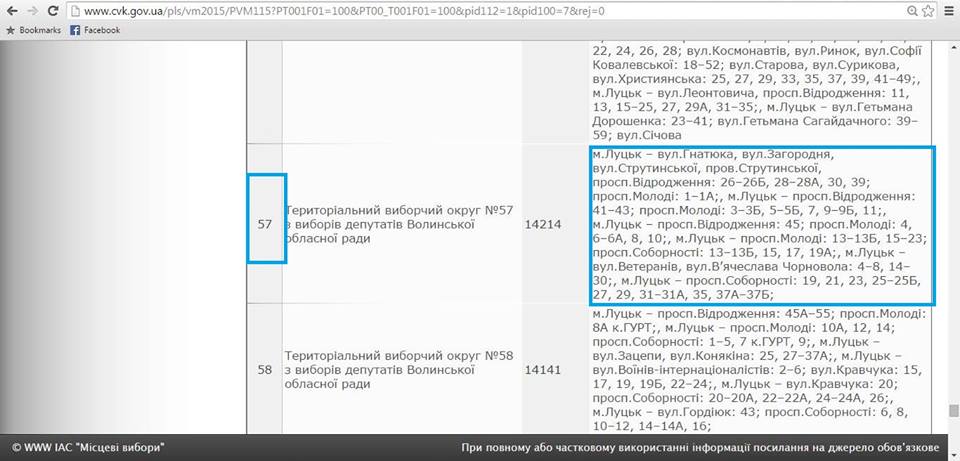Open the Chrome hamburger menu
960x461 pixels.
tap(949, 10)
